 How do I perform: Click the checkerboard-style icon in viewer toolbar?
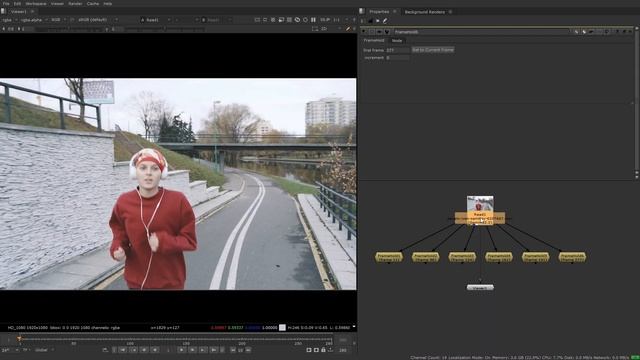(289, 20)
